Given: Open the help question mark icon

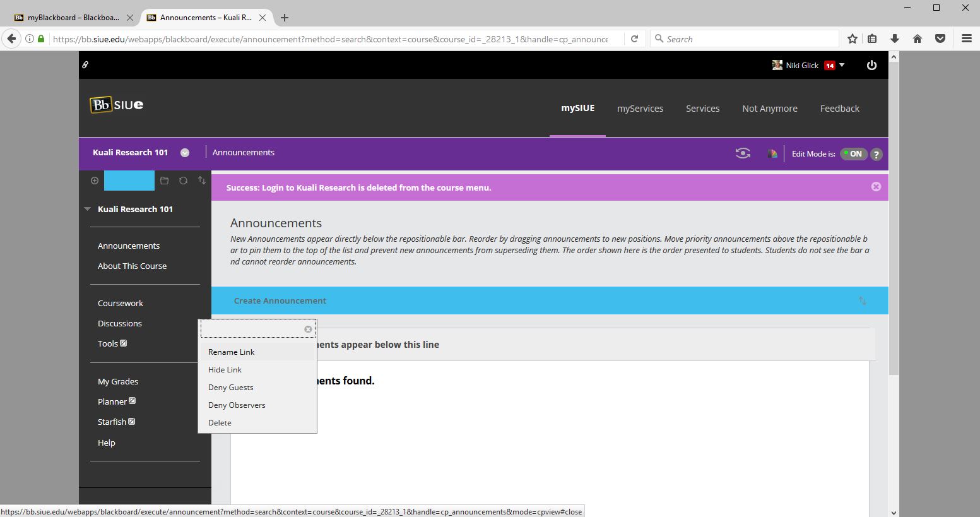Looking at the screenshot, I should (x=876, y=154).
